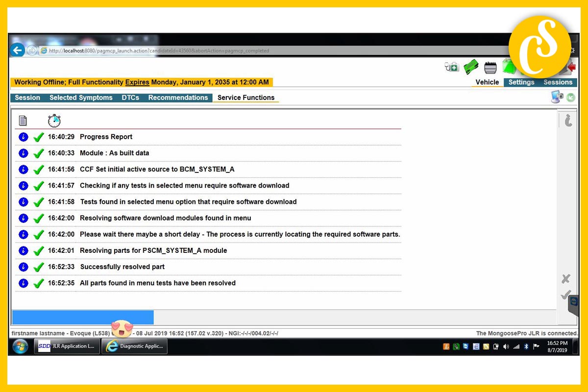Click the browser back arrow button
This screenshot has width=588, height=392.
pyautogui.click(x=18, y=50)
